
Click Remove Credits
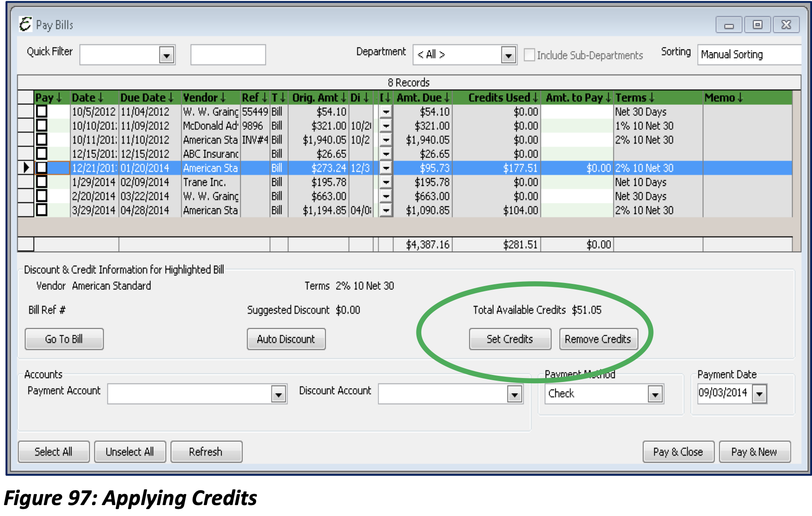point(598,339)
